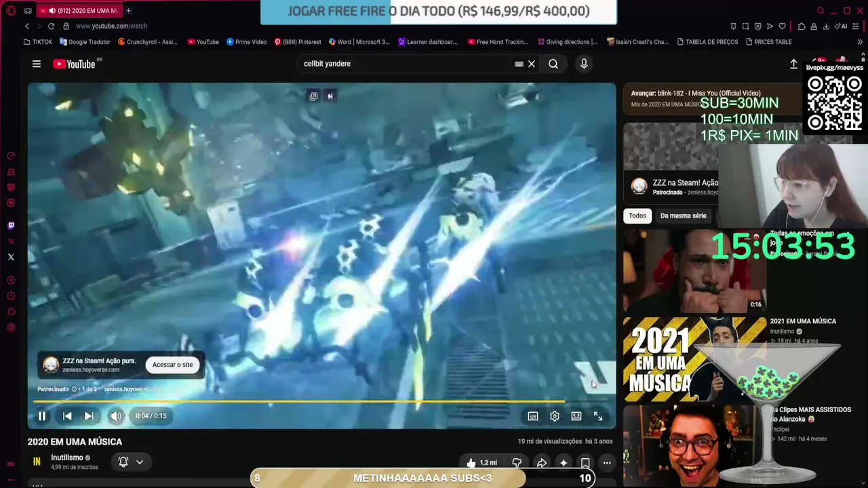
Task: Open the X (Twitter) sidebar panel
Action: coord(11,257)
